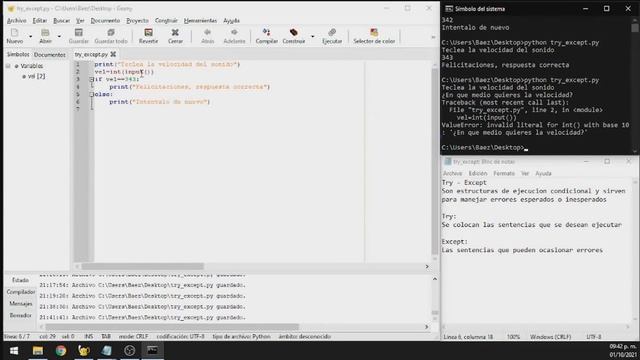The height and width of the screenshot is (360, 640).
Task: Open the dropdown arrow next to Nuevo
Action: (30, 36)
